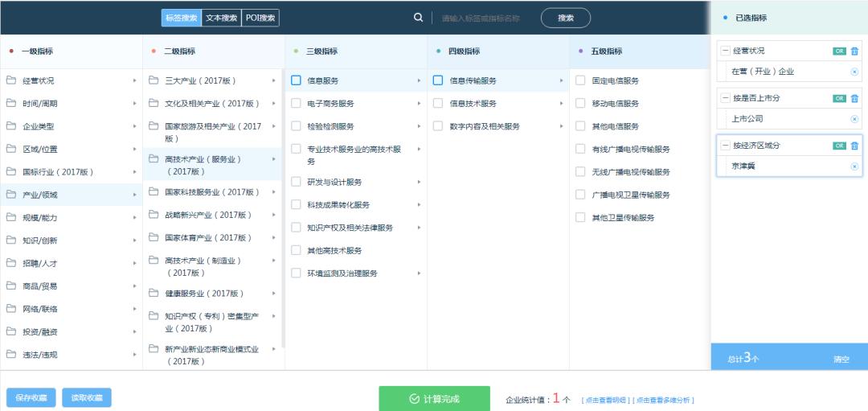Toggle the OR operator for 按是否上市分
Viewport: 868px width, 411px height.
pyautogui.click(x=840, y=98)
